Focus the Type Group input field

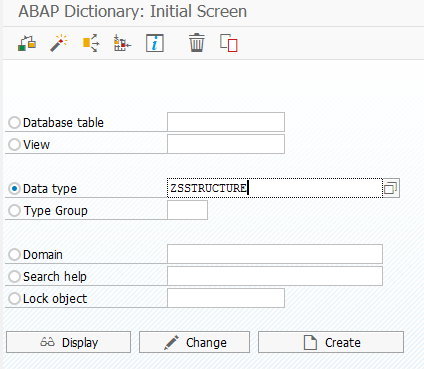(x=187, y=210)
